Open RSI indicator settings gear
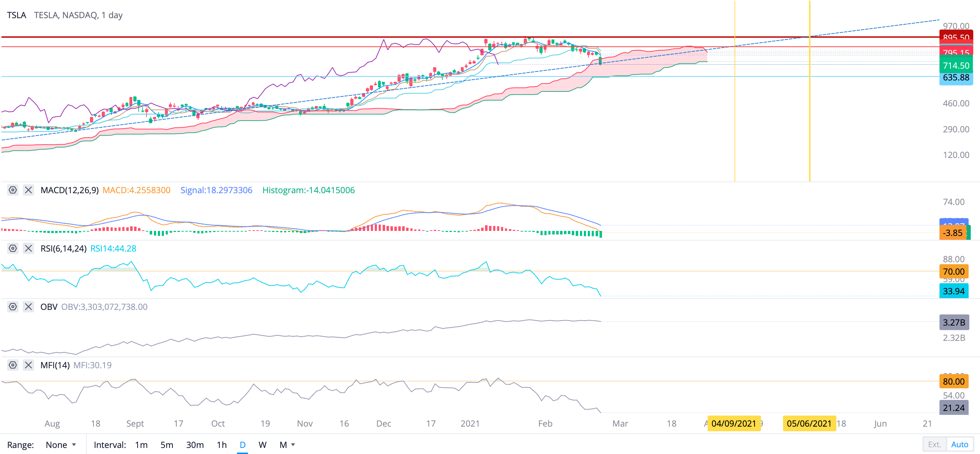Screen dimensions: 980x454 (13, 248)
